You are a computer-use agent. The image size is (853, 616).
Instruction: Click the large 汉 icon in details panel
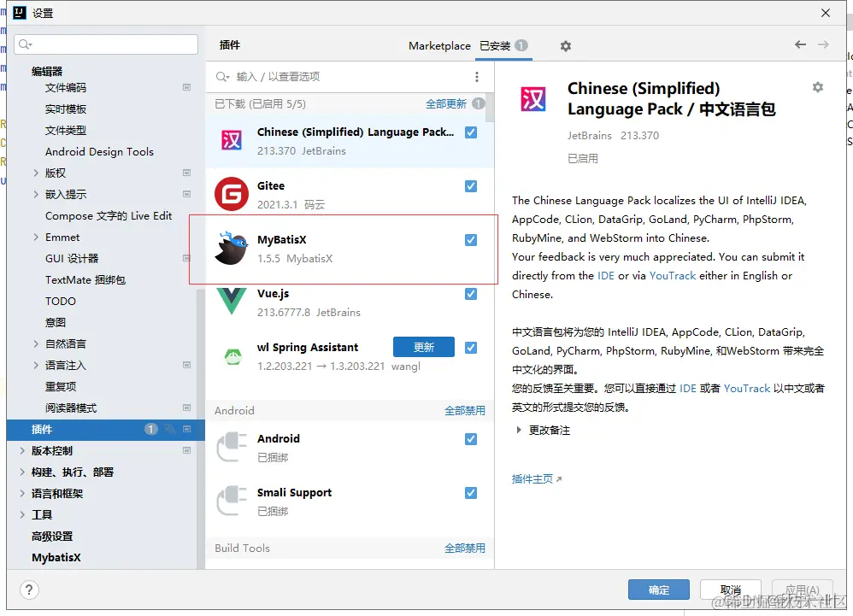coord(532,99)
